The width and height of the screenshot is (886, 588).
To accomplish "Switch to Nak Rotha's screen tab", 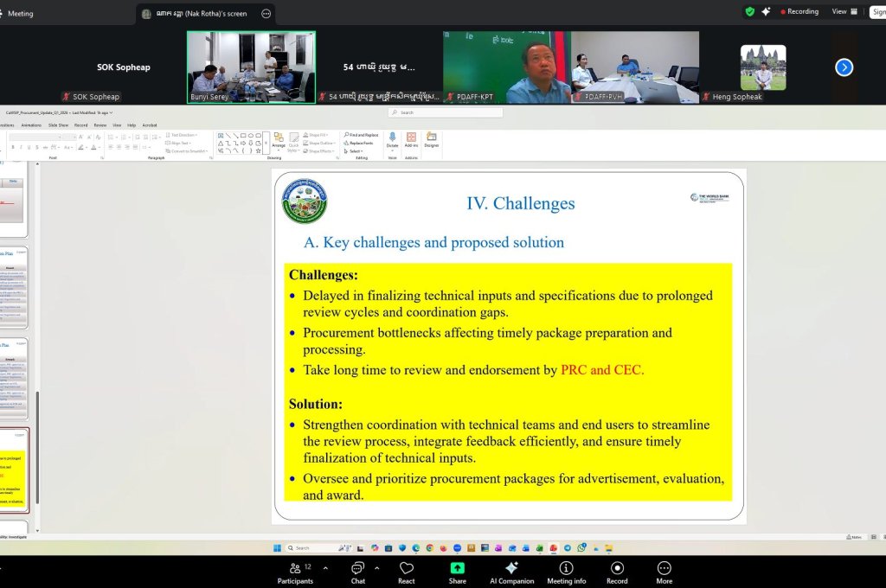I will (x=201, y=14).
